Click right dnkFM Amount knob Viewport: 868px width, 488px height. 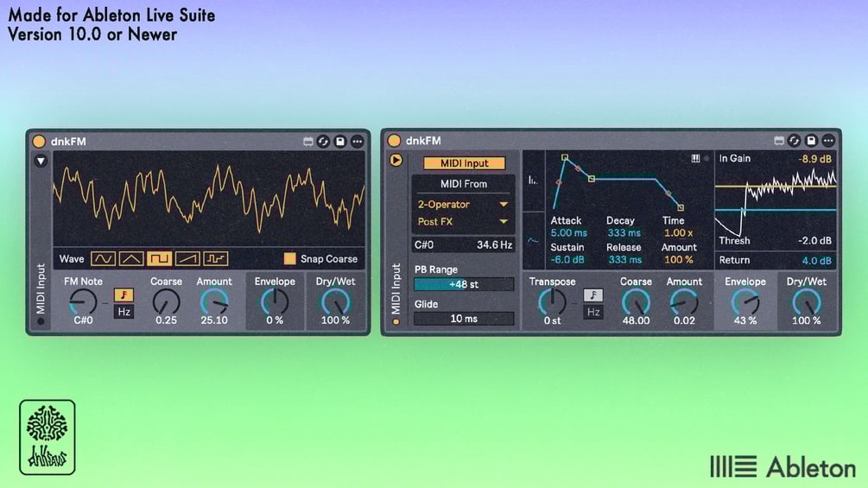pos(684,302)
